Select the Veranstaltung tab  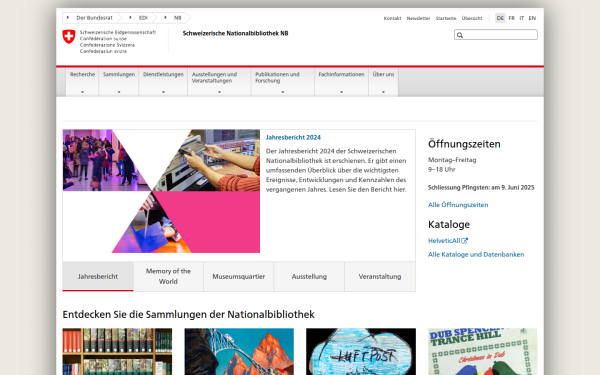(380, 276)
